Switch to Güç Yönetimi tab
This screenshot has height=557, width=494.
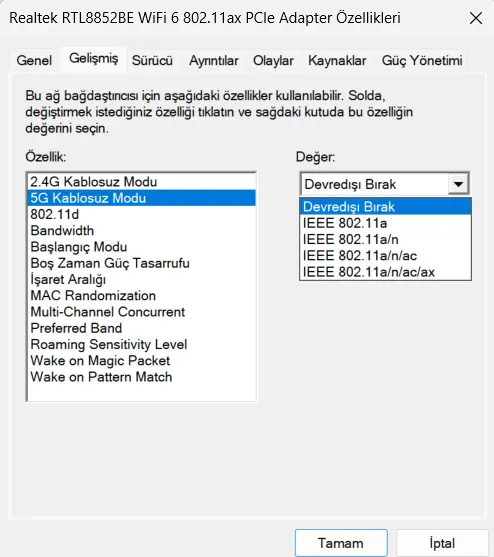(x=422, y=60)
